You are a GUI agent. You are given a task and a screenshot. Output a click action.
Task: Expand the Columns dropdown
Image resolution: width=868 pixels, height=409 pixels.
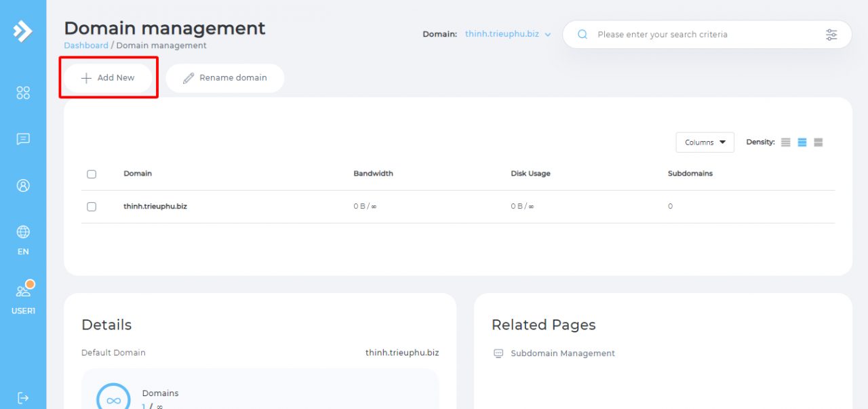[705, 142]
